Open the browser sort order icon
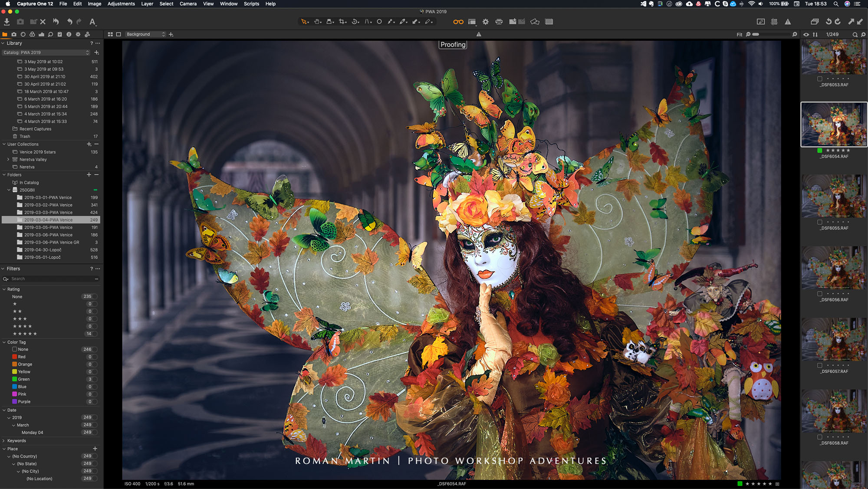This screenshot has height=489, width=868. pos(815,34)
